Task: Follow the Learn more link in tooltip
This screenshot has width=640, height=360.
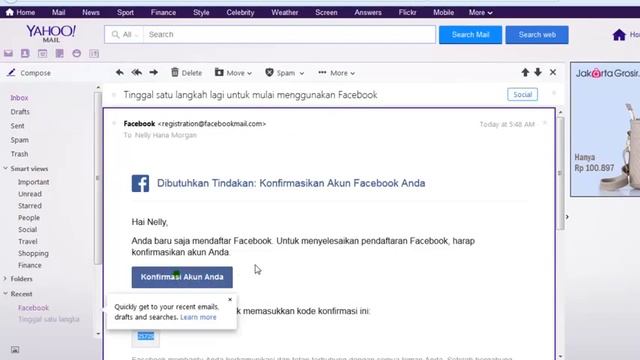Action: (x=198, y=317)
